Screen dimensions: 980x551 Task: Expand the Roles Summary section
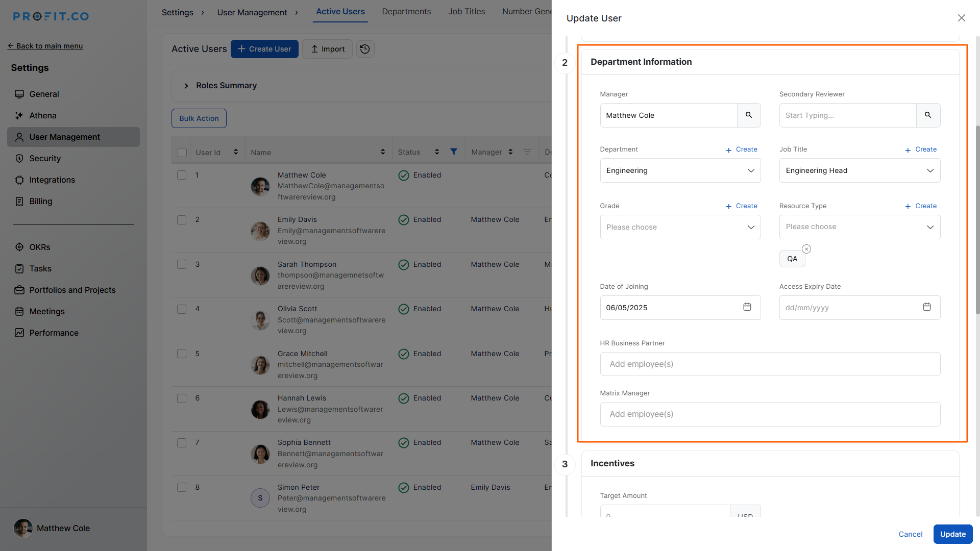pos(186,86)
